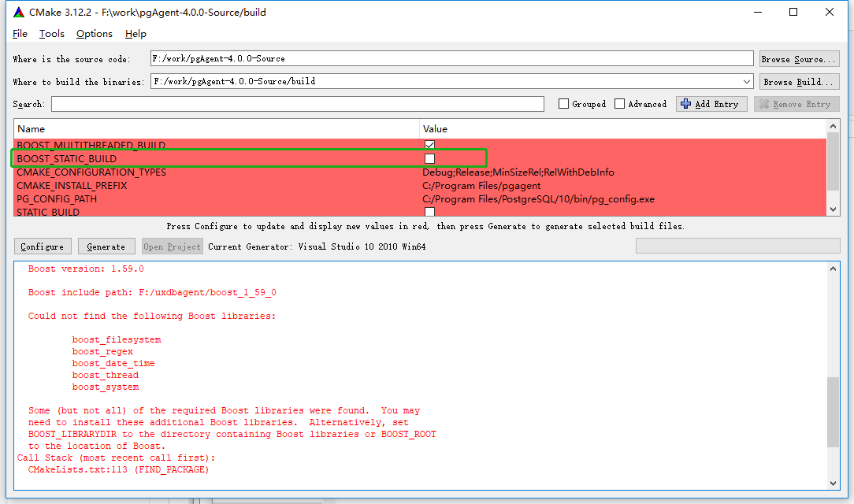Click the cache list scrollbar thumb
Viewport: 854px width, 504px height.
click(833, 162)
